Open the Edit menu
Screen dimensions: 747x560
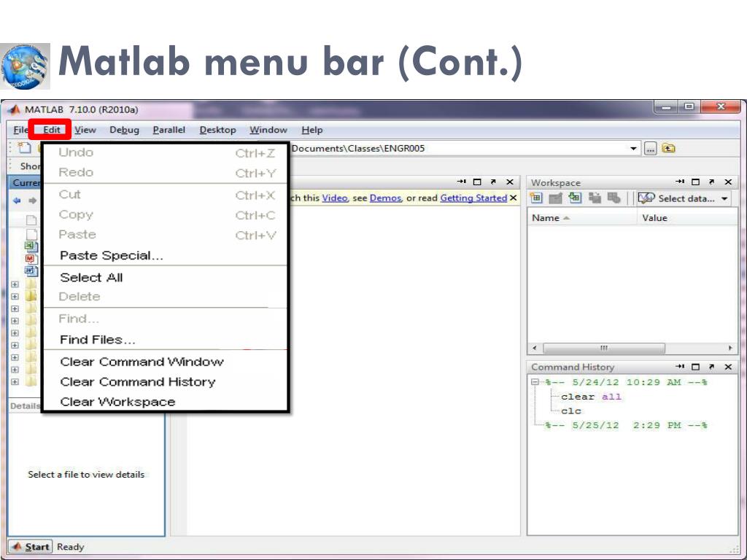(52, 130)
